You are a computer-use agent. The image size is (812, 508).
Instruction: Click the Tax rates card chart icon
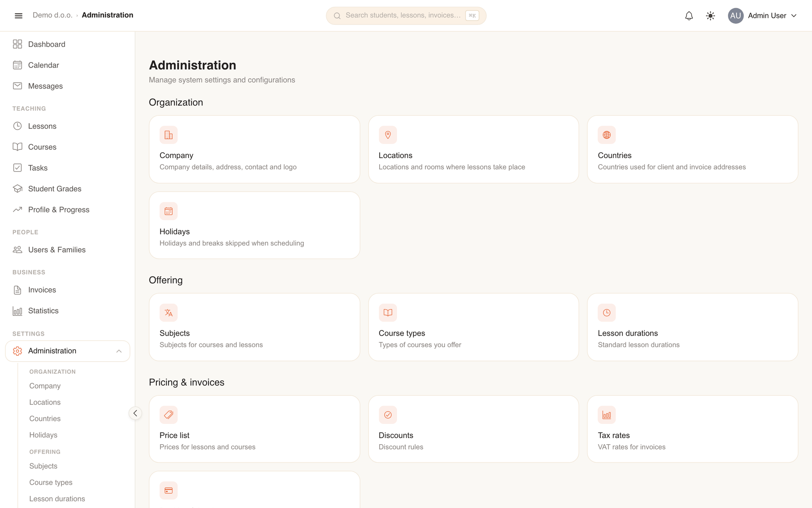click(x=607, y=415)
